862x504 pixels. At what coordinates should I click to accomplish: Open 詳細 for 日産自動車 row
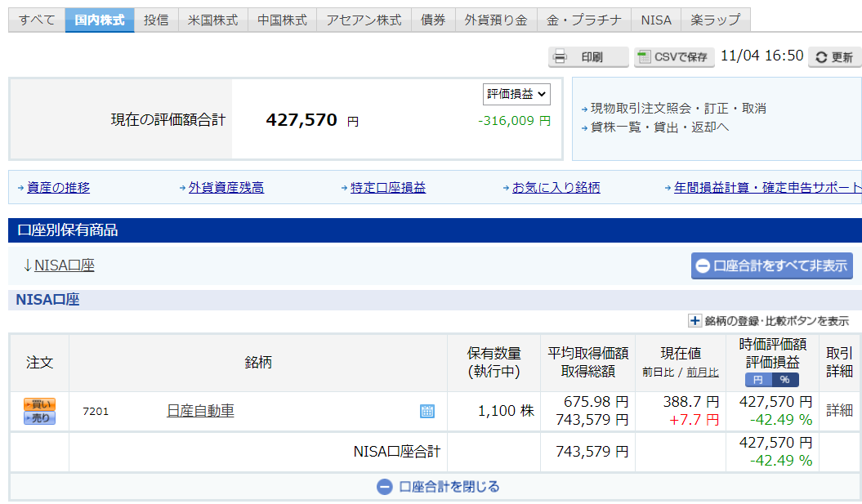(839, 410)
